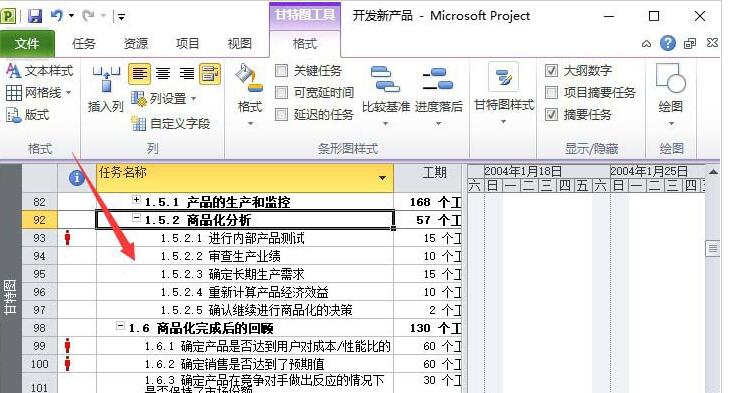Viewport: 740px width, 393px height.
Task: Open Help via the question mark icon
Action: pyautogui.click(x=667, y=43)
